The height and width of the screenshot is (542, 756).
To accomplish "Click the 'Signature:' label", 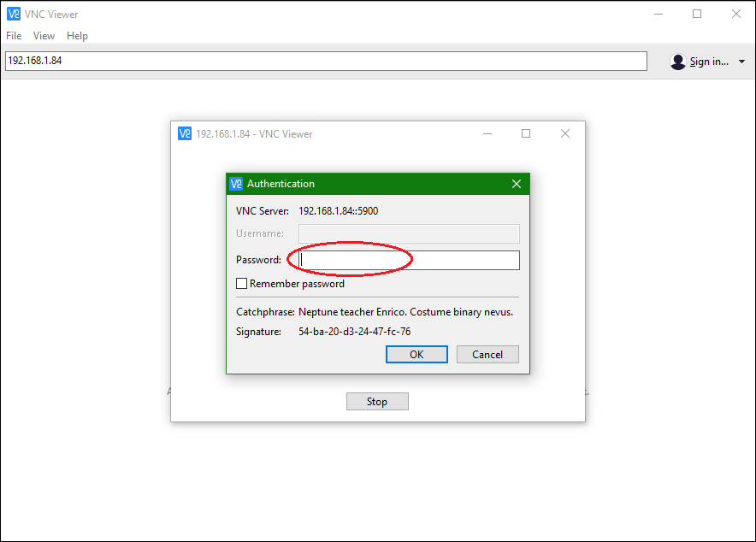I will coord(258,332).
